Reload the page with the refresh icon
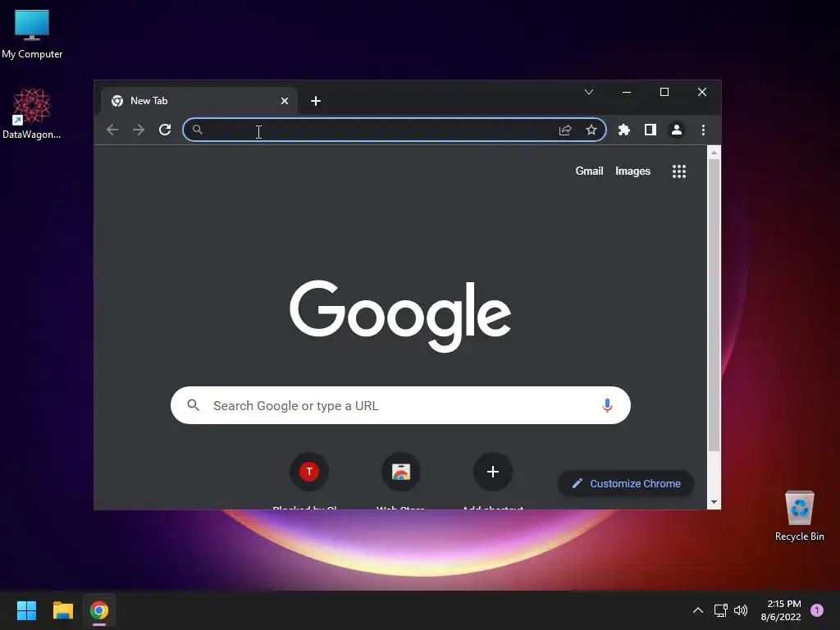Viewport: 840px width, 630px height. coord(165,130)
